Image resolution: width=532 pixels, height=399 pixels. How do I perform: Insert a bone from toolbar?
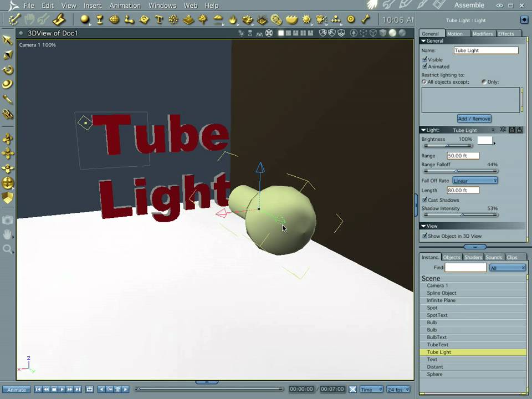pos(365,19)
